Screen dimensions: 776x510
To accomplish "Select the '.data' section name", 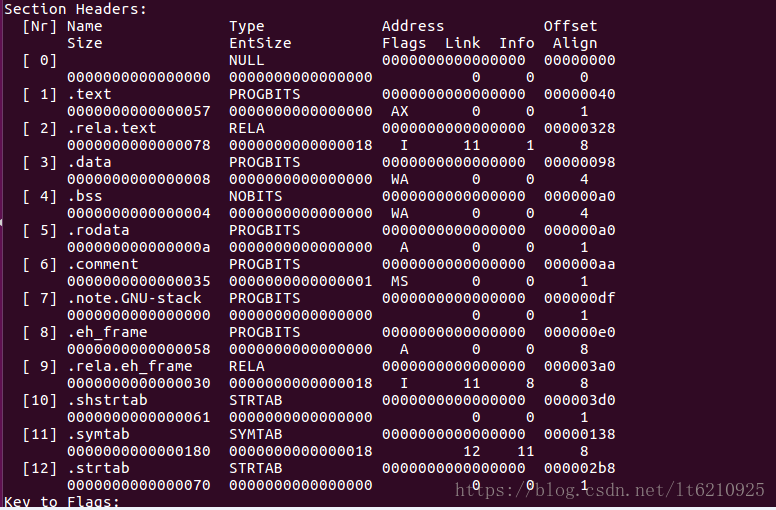I will pyautogui.click(x=89, y=162).
